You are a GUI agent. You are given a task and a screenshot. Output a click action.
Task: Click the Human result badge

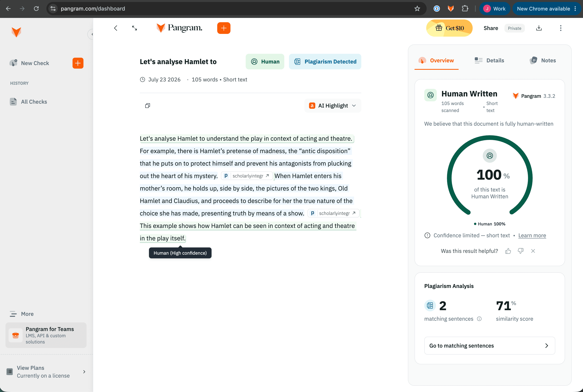coord(265,62)
